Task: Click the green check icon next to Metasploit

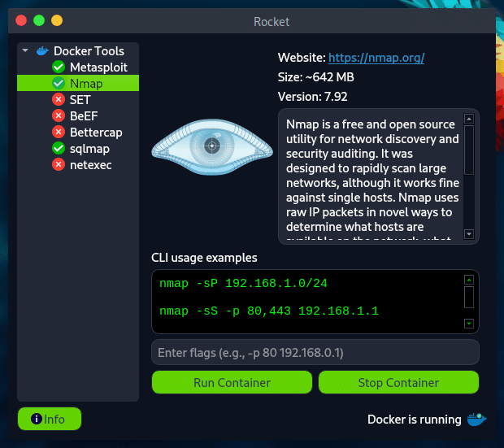Action: click(59, 67)
